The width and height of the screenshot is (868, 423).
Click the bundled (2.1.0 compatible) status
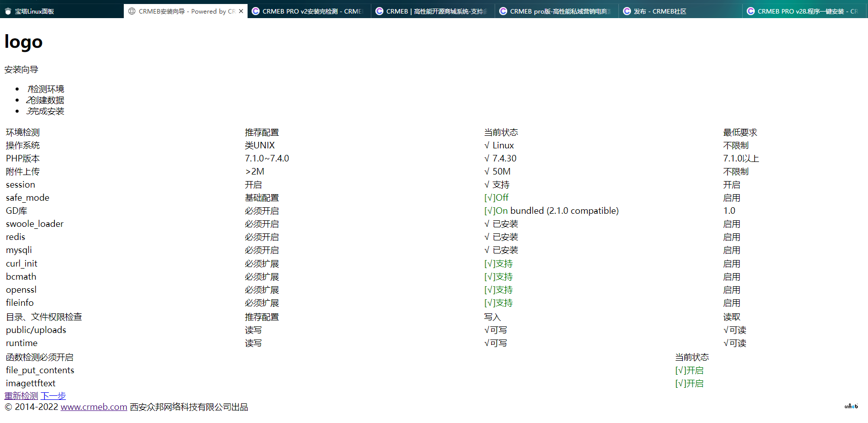tap(565, 211)
